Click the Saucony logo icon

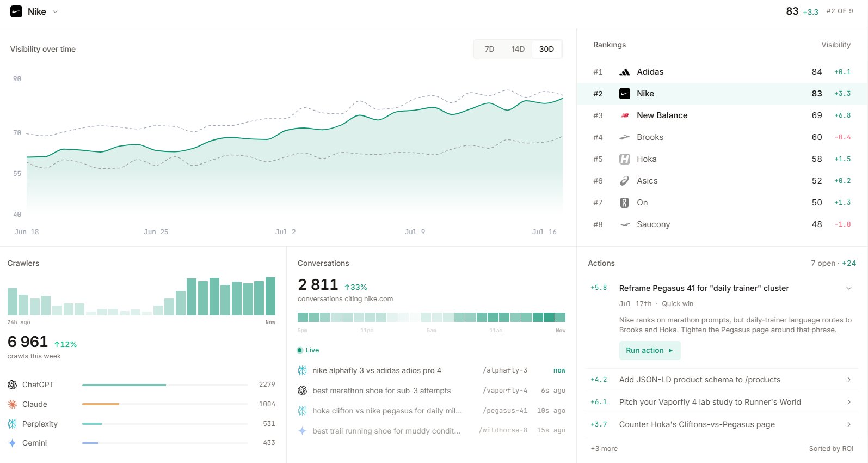pyautogui.click(x=625, y=224)
